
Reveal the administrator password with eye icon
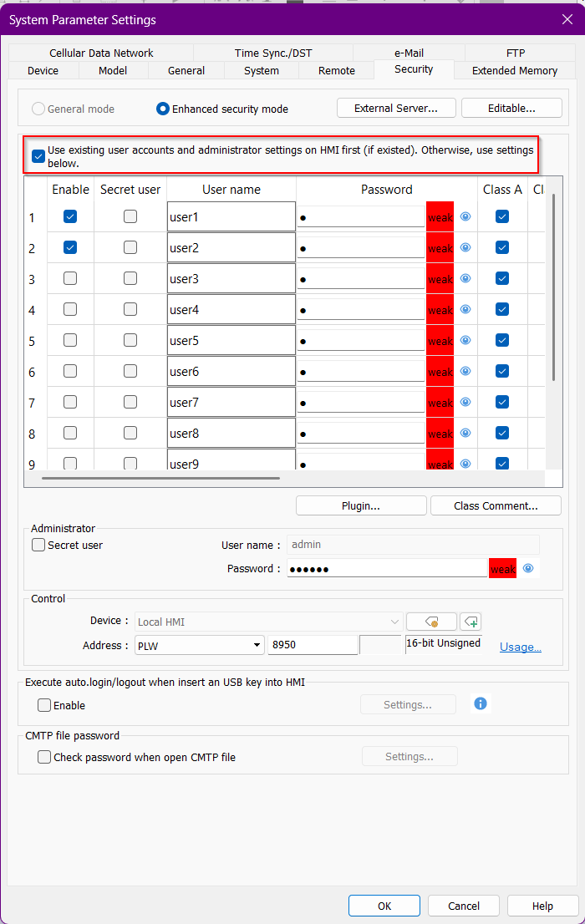(528, 569)
